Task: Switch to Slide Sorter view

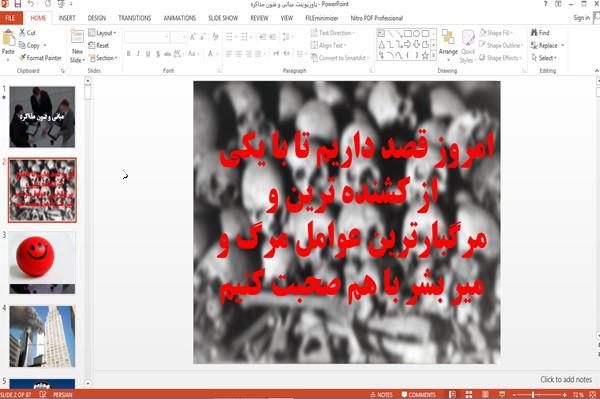Action: click(x=469, y=394)
